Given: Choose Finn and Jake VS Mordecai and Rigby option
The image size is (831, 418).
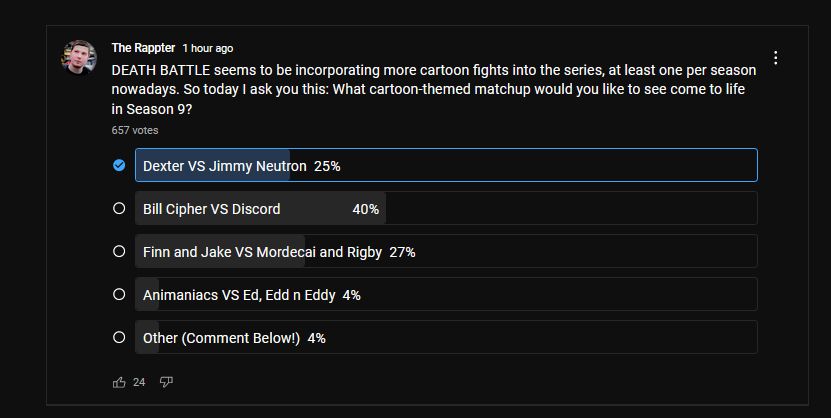Looking at the screenshot, I should tap(446, 251).
